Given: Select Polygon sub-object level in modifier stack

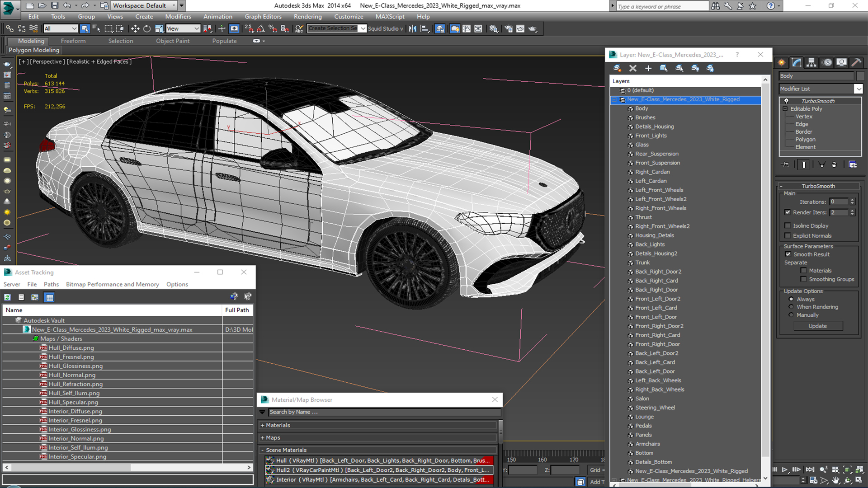Looking at the screenshot, I should [x=805, y=140].
